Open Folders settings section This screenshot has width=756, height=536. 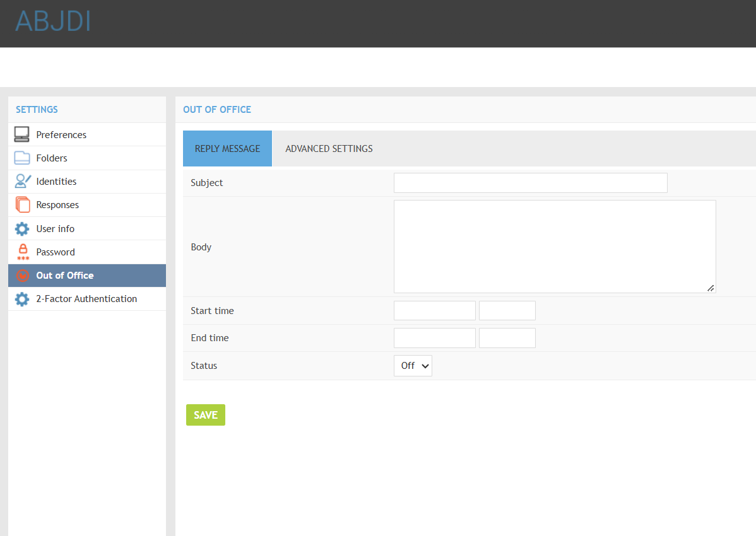tap(87, 158)
